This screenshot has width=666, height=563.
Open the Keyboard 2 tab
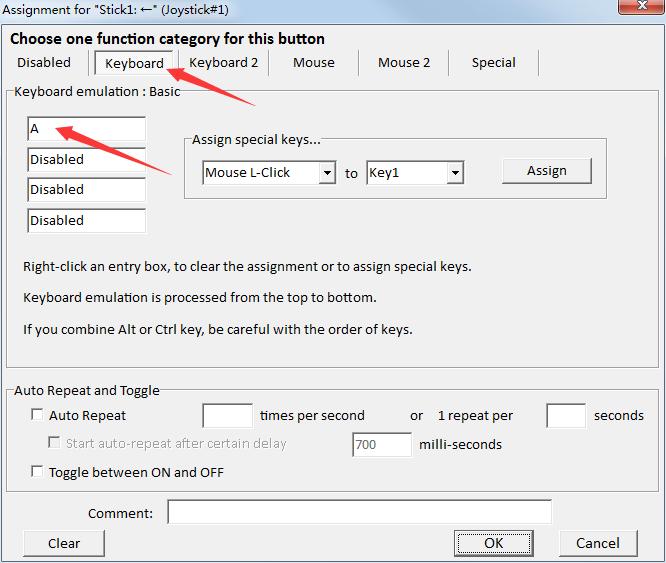pyautogui.click(x=224, y=62)
